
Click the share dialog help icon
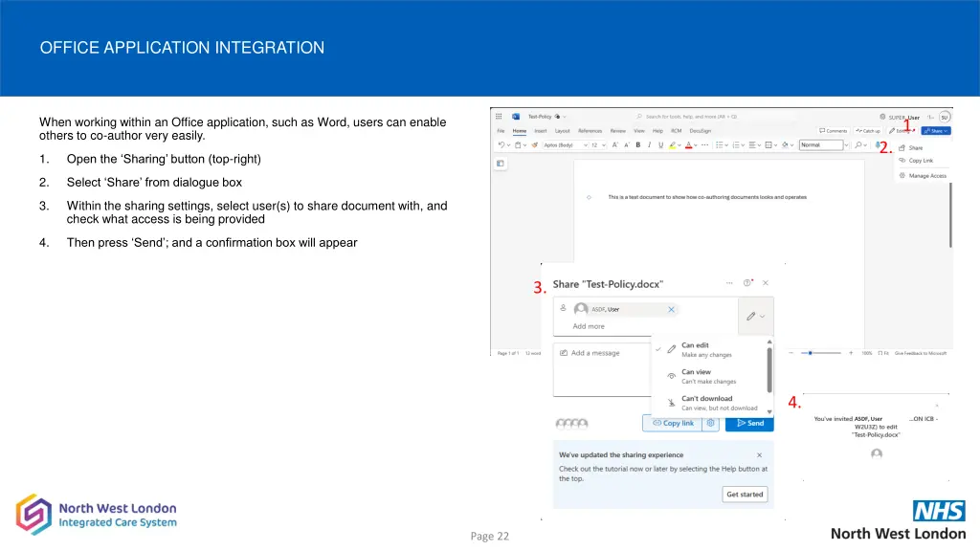747,283
